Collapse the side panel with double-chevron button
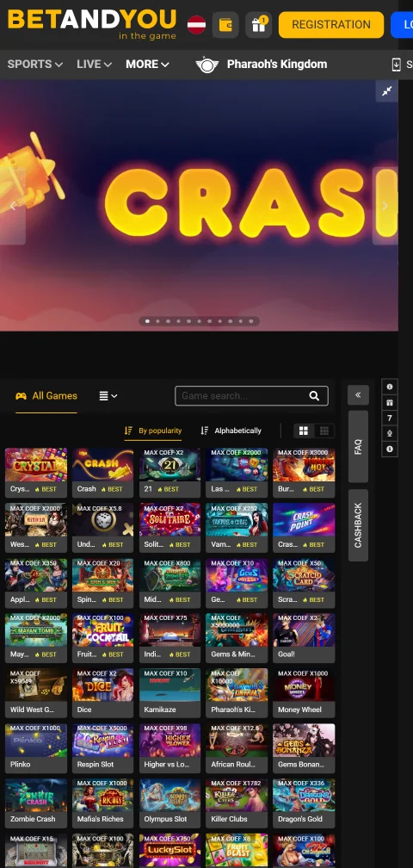 pyautogui.click(x=358, y=394)
